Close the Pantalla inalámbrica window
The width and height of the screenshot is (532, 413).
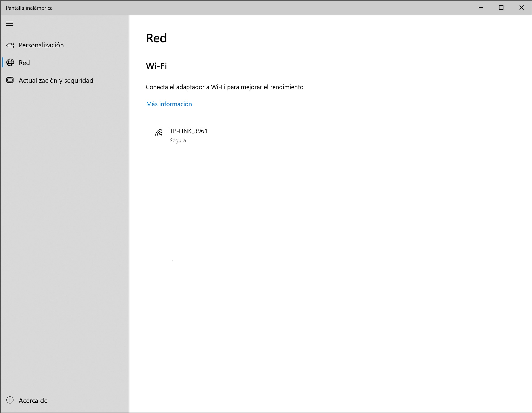[522, 8]
